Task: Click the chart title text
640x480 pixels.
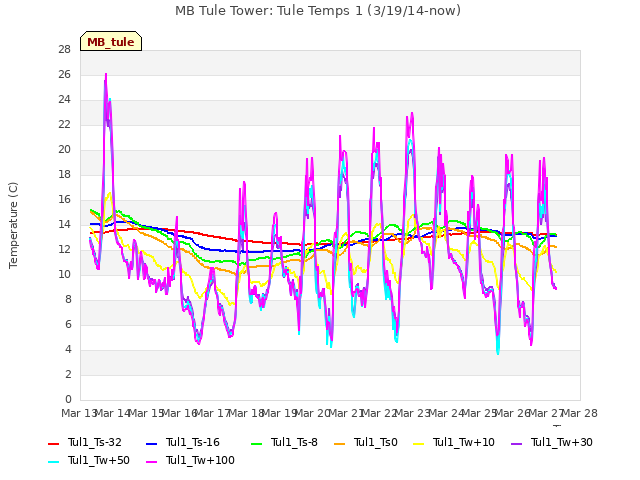Action: tap(318, 11)
